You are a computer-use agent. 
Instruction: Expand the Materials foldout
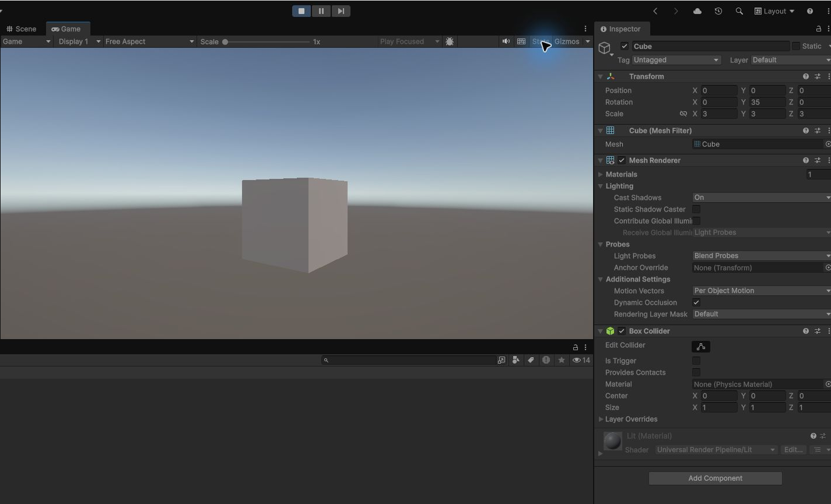601,174
